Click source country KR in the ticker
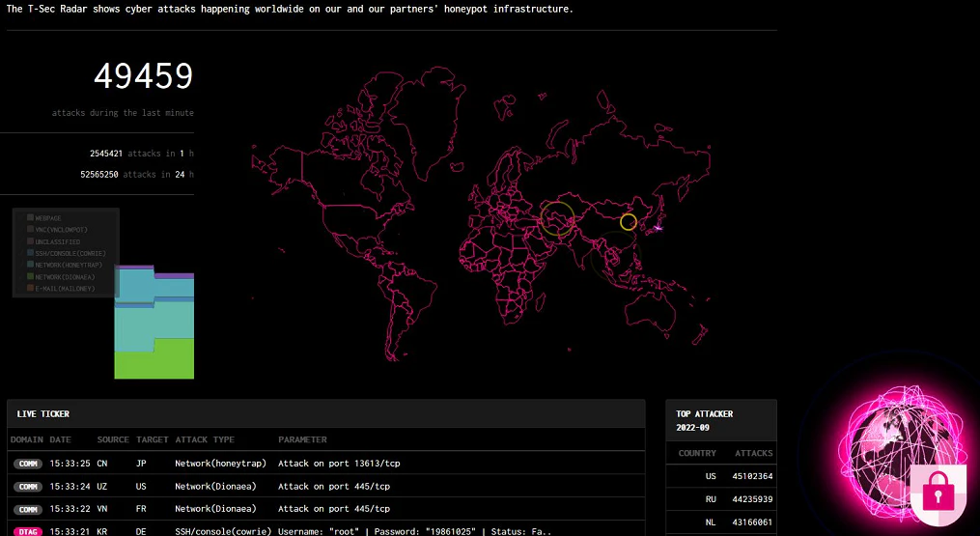Screen dimensions: 980x536 pos(102,531)
